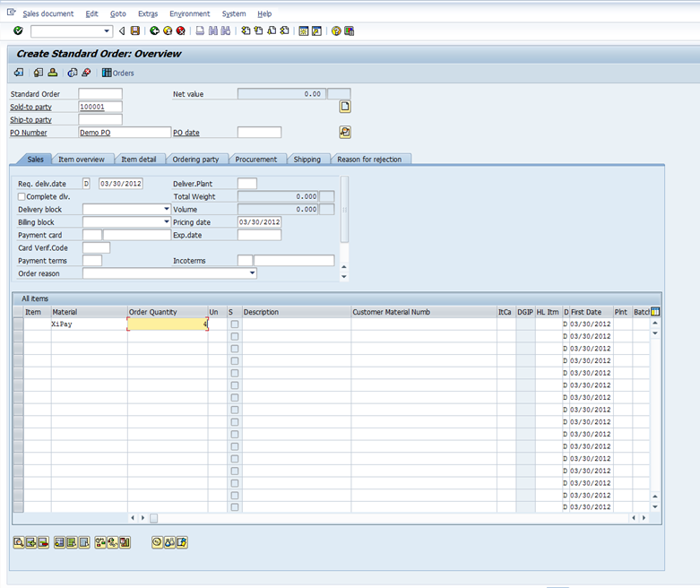This screenshot has height=588, width=700.
Task: Click the Orders button in application toolbar
Action: [118, 73]
